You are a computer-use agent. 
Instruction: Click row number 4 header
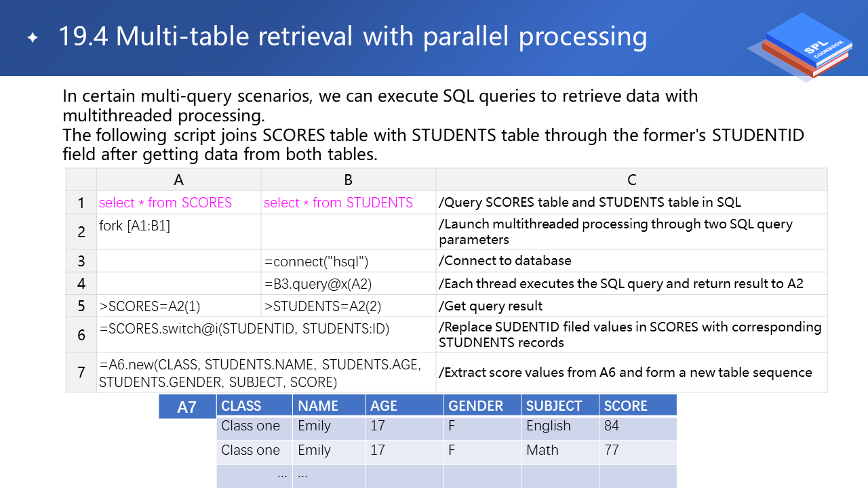81,283
